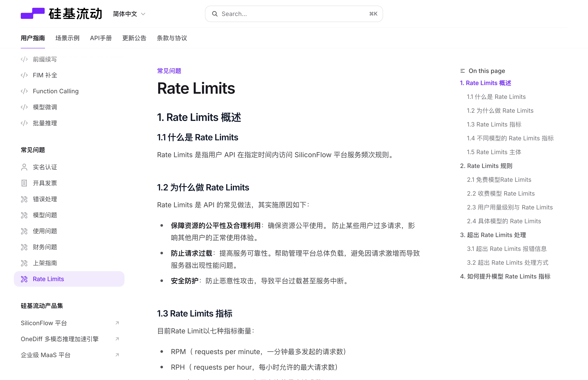Expand language chevron next to 简体中文
Image resolution: width=588 pixels, height=380 pixels.
[x=143, y=14]
